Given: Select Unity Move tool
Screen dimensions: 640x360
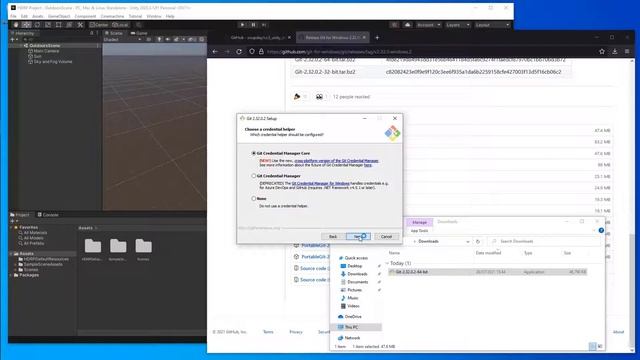Looking at the screenshot, I should click(x=27, y=25).
